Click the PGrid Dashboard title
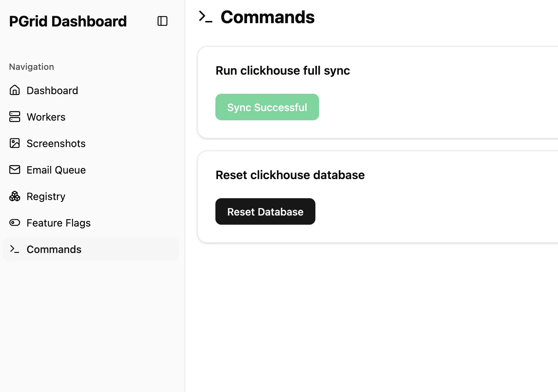Image resolution: width=558 pixels, height=392 pixels. [68, 21]
